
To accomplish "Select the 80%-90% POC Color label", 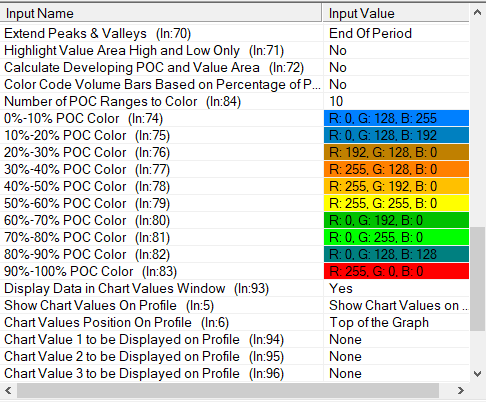I will click(x=87, y=254).
